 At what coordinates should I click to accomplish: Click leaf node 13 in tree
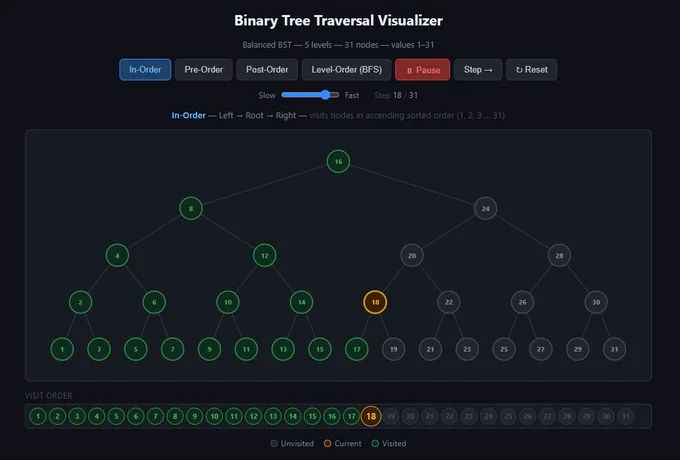(283, 349)
